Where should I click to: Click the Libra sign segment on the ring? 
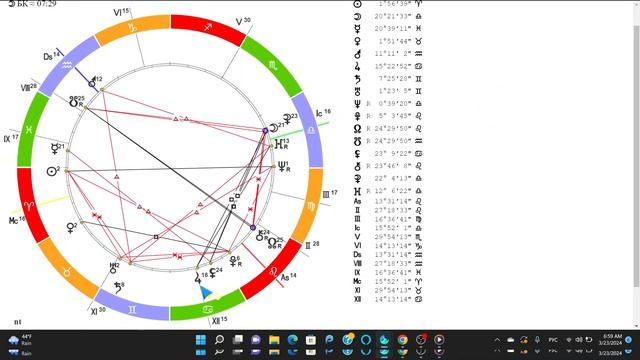pyautogui.click(x=311, y=131)
